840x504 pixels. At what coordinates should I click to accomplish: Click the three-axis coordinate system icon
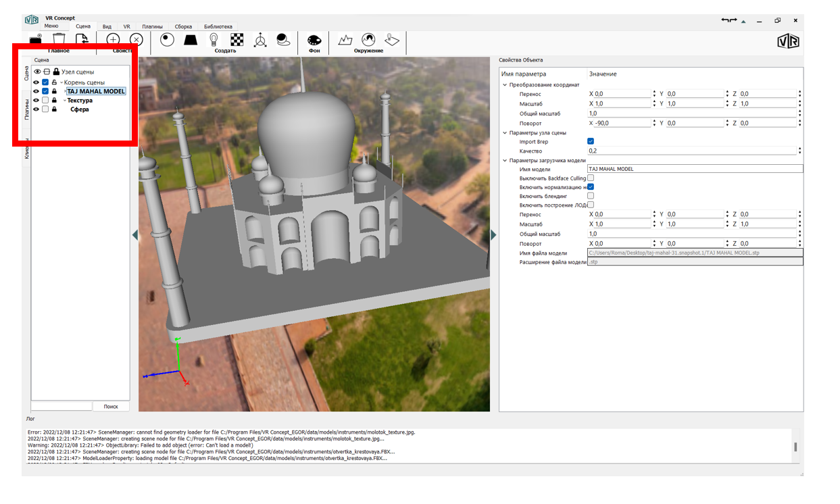pos(260,40)
